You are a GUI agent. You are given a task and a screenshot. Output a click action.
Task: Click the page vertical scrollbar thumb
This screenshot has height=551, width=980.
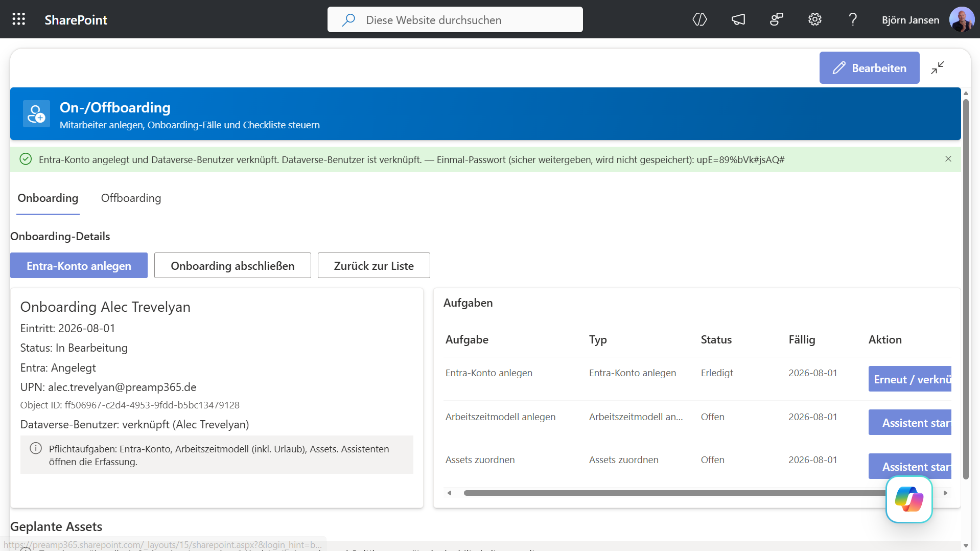(966, 289)
